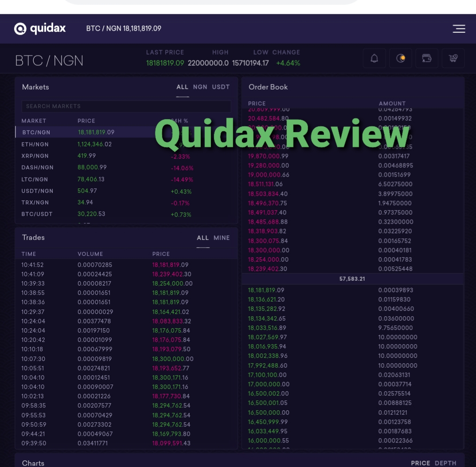Image resolution: width=476 pixels, height=467 pixels.
Task: Click sell order priced 18,511,131.06
Action: pyautogui.click(x=353, y=184)
